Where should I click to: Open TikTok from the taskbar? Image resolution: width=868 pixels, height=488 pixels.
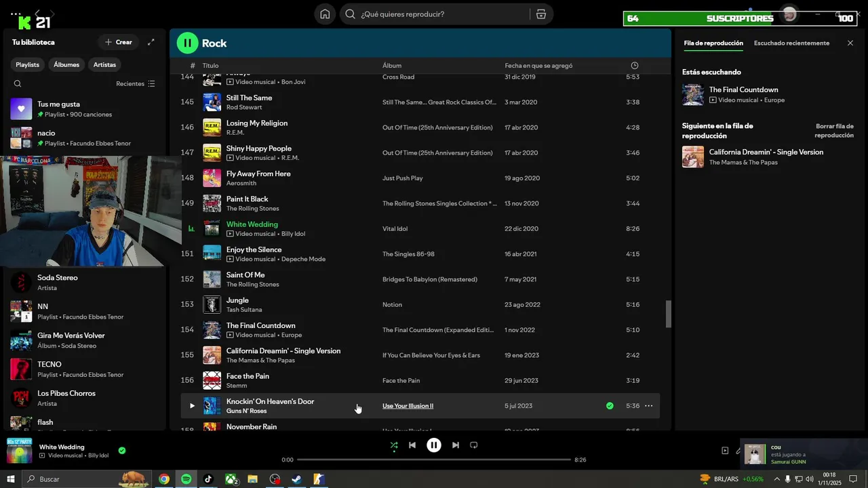[x=208, y=479]
